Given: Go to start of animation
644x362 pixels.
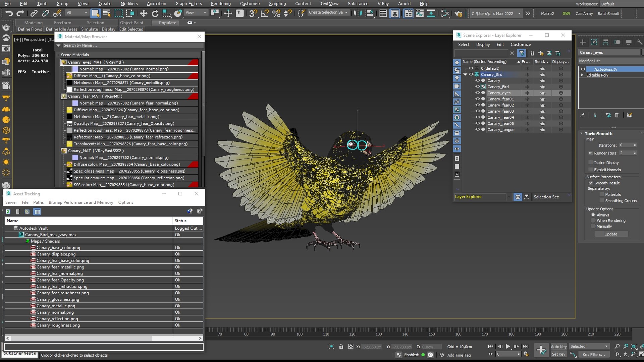Looking at the screenshot, I should pos(491,347).
